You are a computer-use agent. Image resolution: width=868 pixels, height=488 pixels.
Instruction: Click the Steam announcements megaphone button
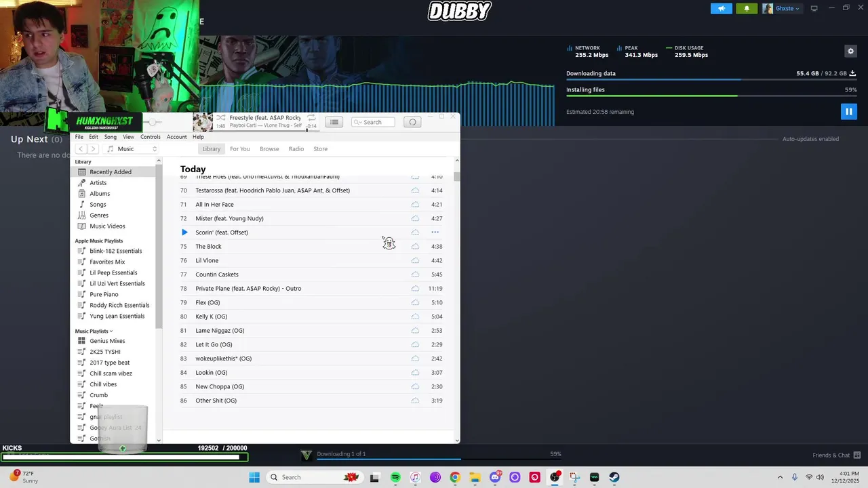(722, 8)
